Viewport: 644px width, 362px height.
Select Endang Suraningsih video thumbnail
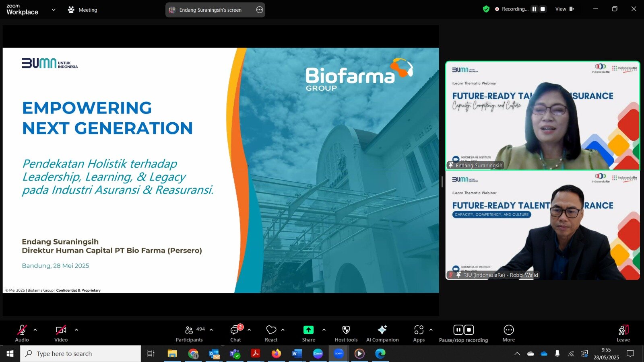pos(543,115)
